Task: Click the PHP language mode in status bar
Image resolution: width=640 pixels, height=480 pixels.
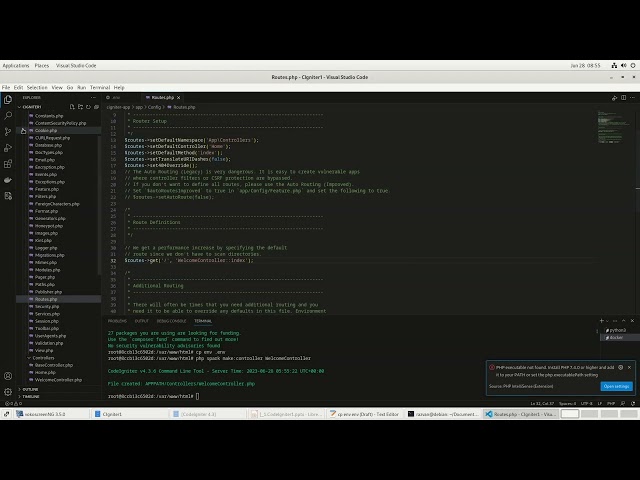Action: click(611, 403)
